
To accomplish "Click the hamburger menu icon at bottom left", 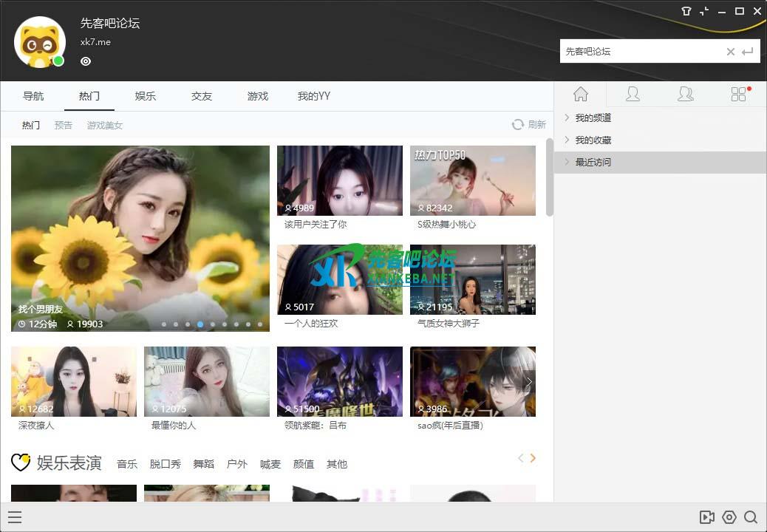I will point(15,517).
